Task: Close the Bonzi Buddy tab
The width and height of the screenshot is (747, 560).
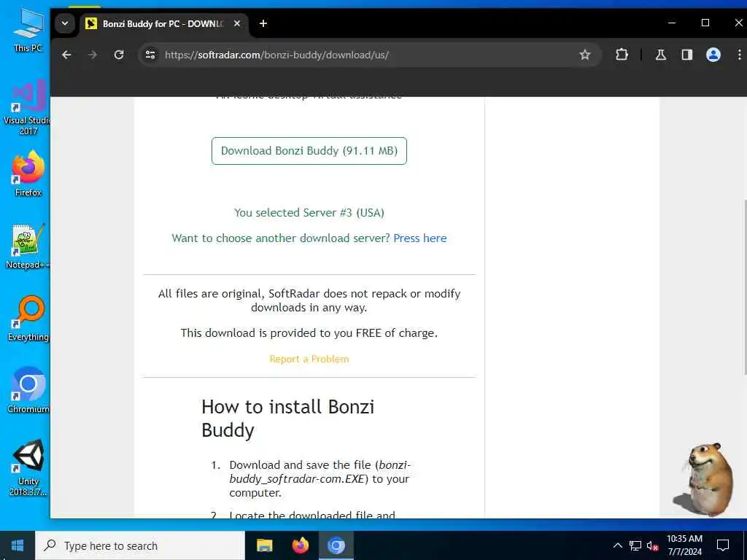Action: (x=237, y=23)
